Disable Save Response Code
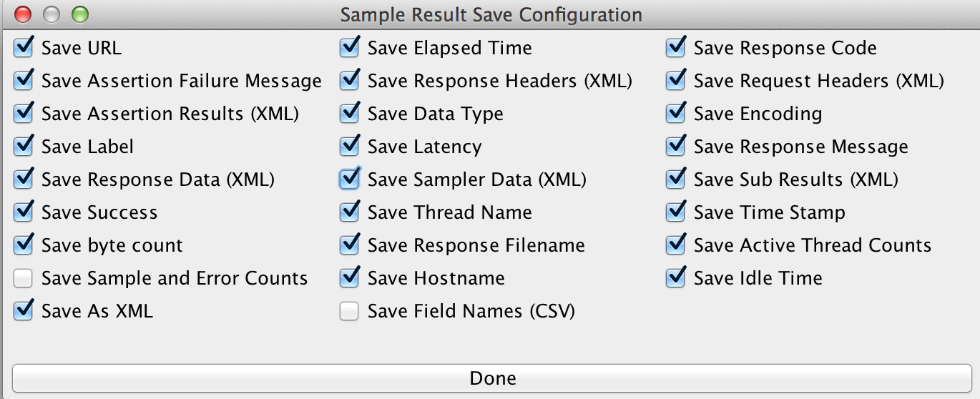Image resolution: width=980 pixels, height=399 pixels. click(x=676, y=48)
